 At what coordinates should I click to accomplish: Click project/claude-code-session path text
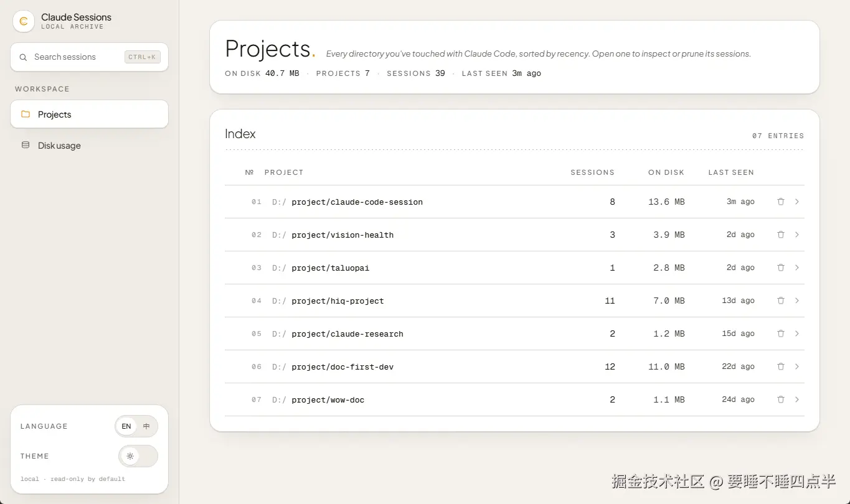tap(357, 202)
